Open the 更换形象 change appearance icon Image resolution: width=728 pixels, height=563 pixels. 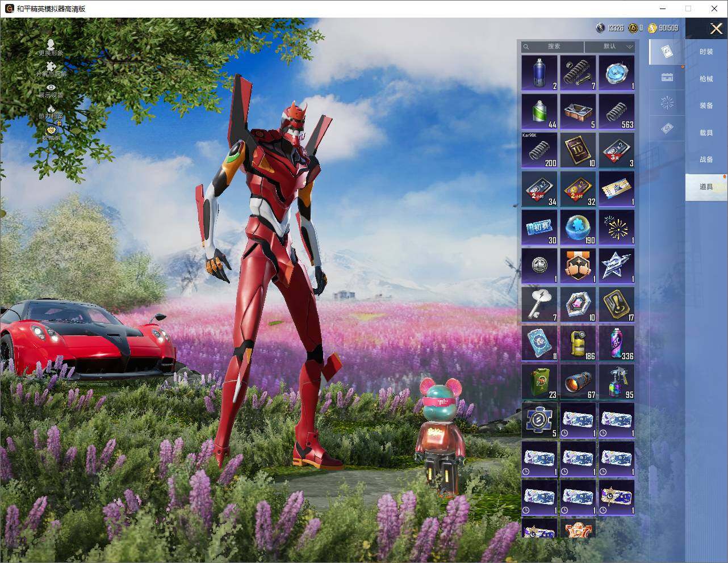(51, 47)
